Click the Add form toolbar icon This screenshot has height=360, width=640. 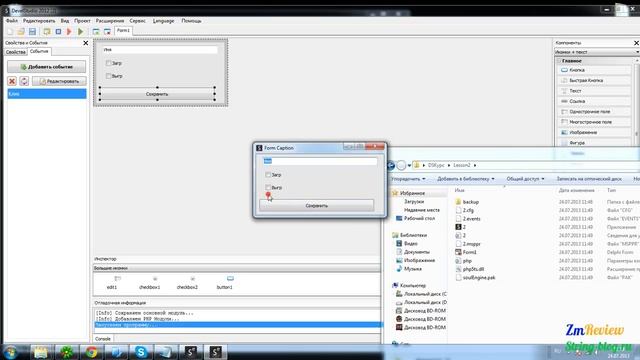[96, 31]
